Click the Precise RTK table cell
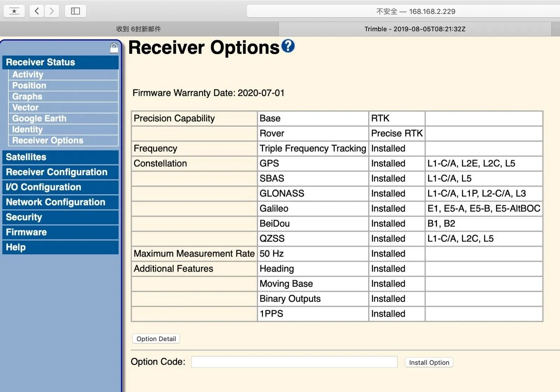 coord(397,134)
